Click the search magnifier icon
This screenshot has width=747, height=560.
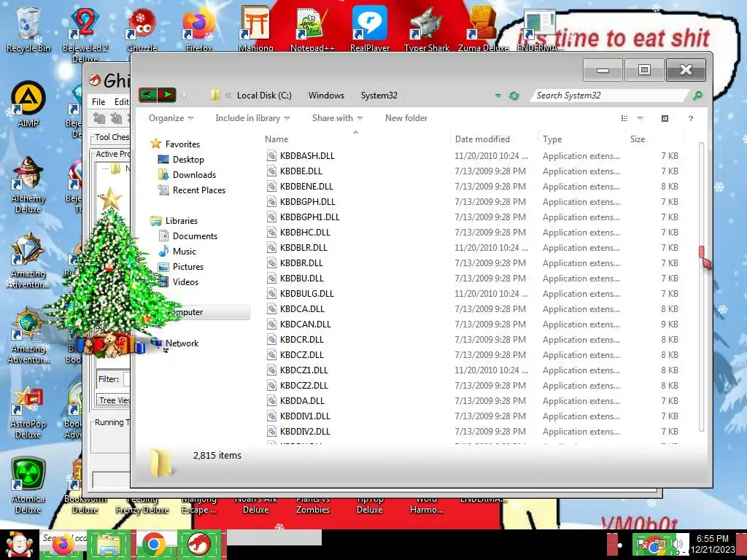(x=697, y=96)
